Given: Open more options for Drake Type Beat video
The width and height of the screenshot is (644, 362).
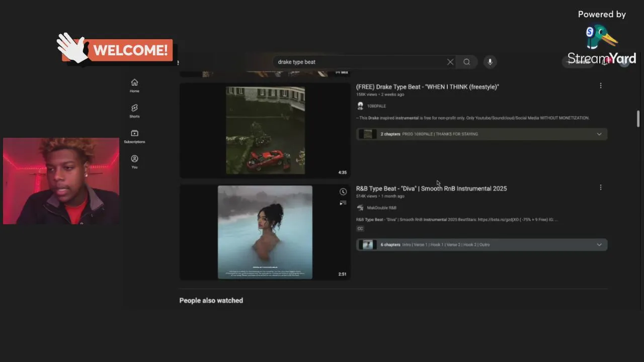Looking at the screenshot, I should [x=600, y=86].
